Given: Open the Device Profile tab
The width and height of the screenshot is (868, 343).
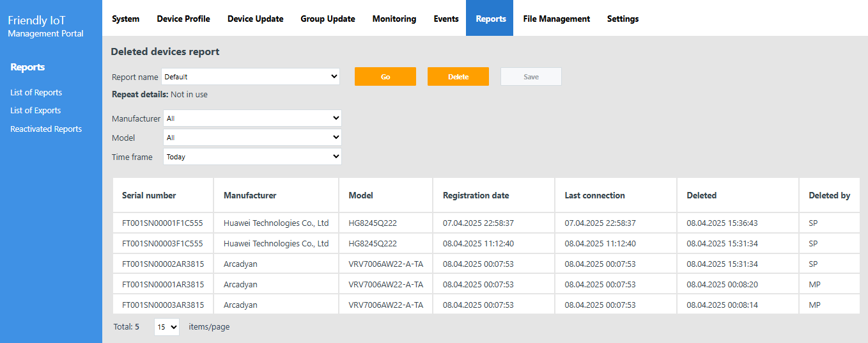Looking at the screenshot, I should (183, 19).
